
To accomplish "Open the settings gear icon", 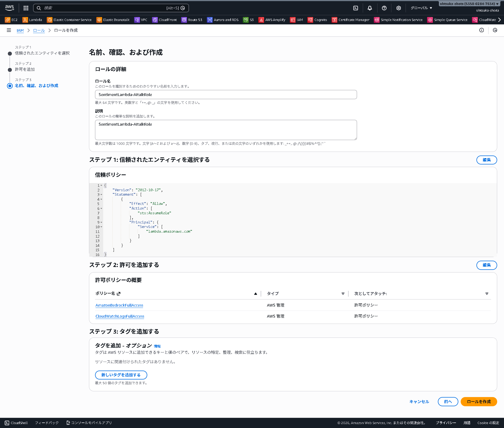I will (x=398, y=8).
